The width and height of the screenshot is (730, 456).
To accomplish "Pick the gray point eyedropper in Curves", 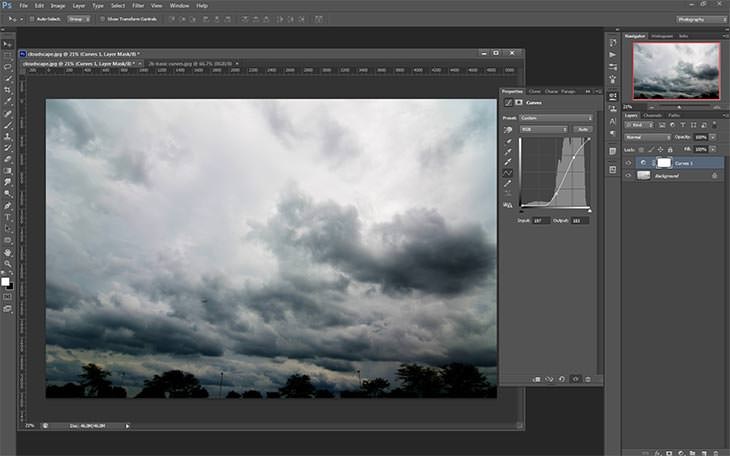I will [x=508, y=152].
